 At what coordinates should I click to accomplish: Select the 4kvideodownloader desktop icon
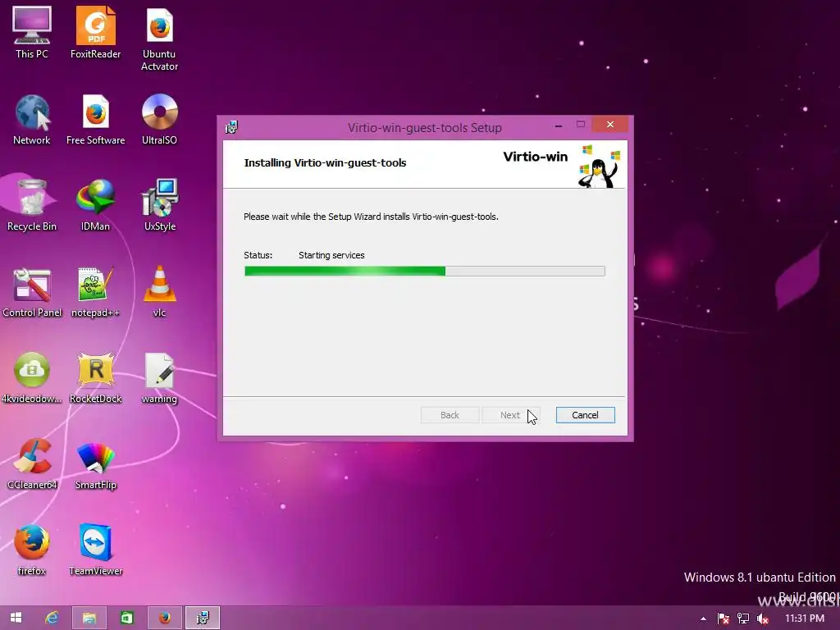tap(32, 377)
